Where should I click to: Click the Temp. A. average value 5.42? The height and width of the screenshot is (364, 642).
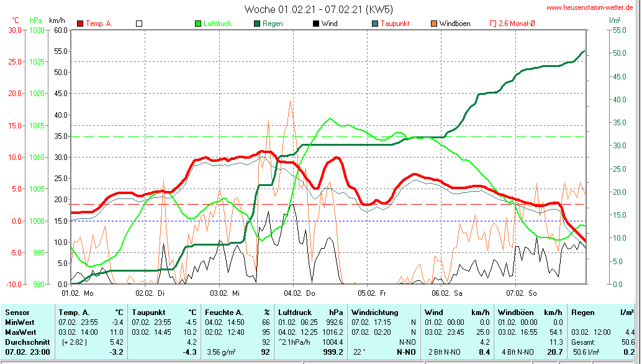pos(117,342)
